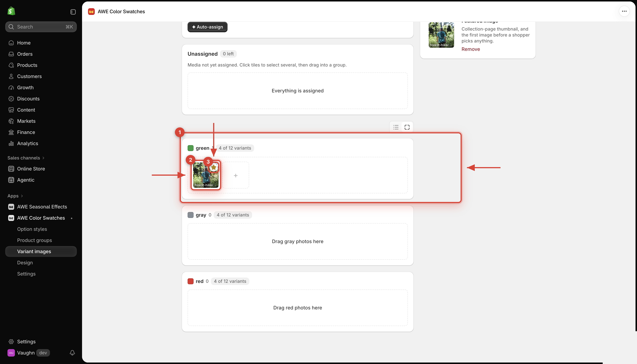
Task: Open notifications bell
Action: (72, 353)
